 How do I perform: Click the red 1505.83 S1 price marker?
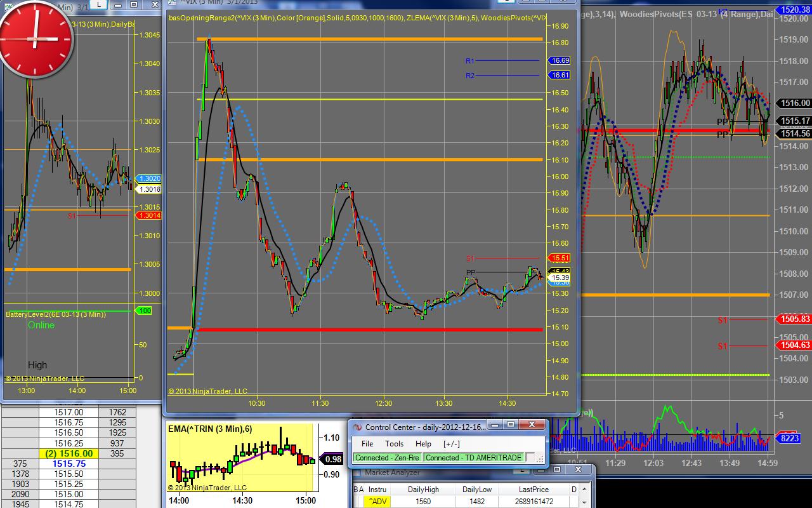796,319
